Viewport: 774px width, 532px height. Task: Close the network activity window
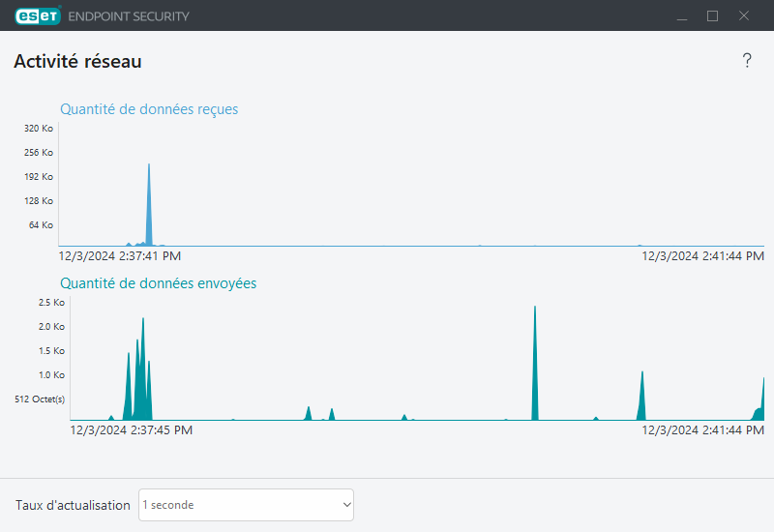click(744, 15)
